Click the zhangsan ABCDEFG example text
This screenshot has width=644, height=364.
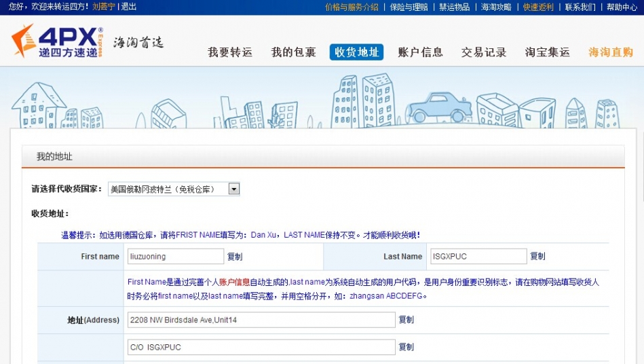click(386, 296)
